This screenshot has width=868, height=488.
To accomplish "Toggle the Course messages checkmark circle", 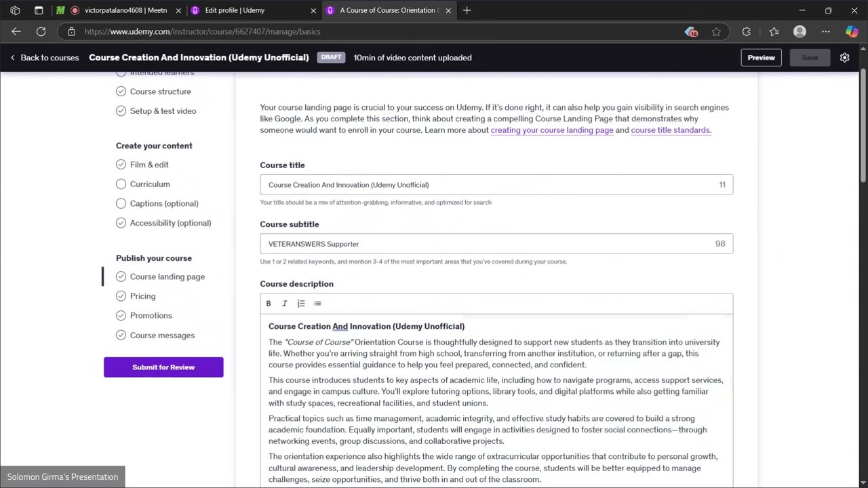I will pos(121,335).
